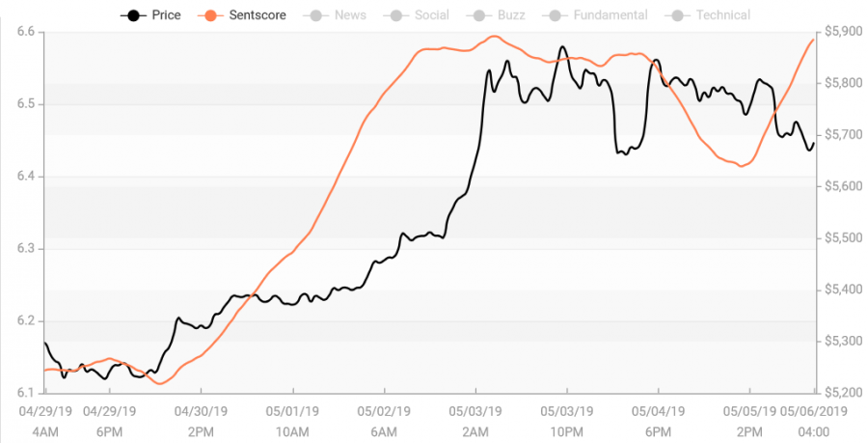Select the 05/03/19 2AM axis label

pos(475,422)
